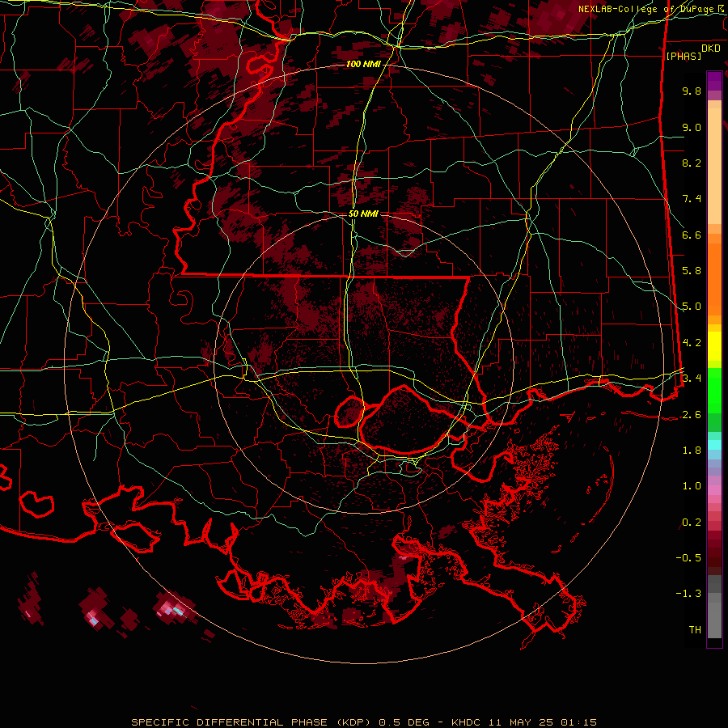Click the cyan segment of the color bar
The width and height of the screenshot is (728, 728).
(x=714, y=445)
